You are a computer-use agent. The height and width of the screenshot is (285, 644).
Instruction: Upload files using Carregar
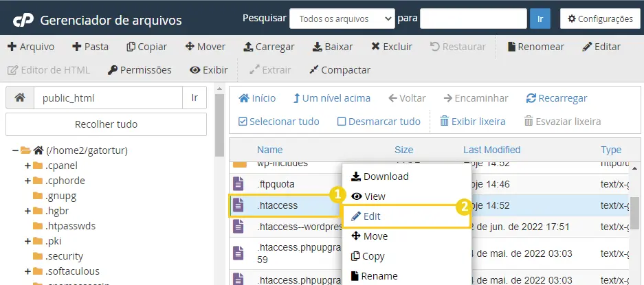click(269, 47)
